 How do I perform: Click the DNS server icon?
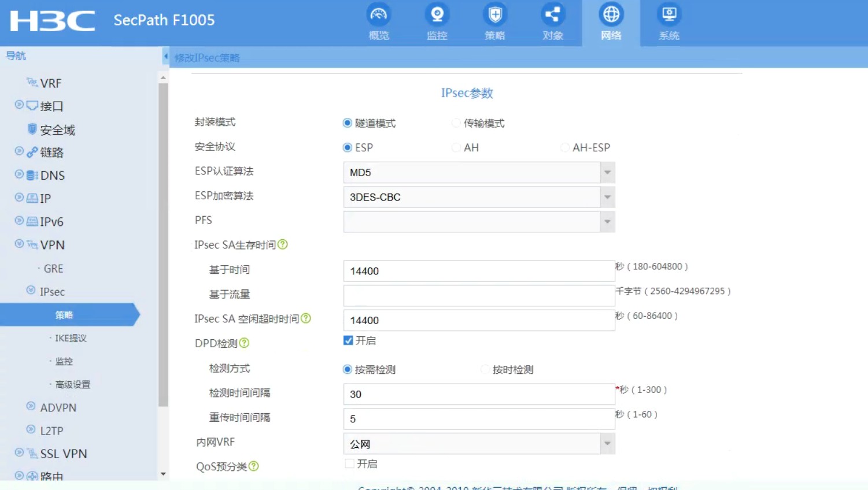point(32,175)
